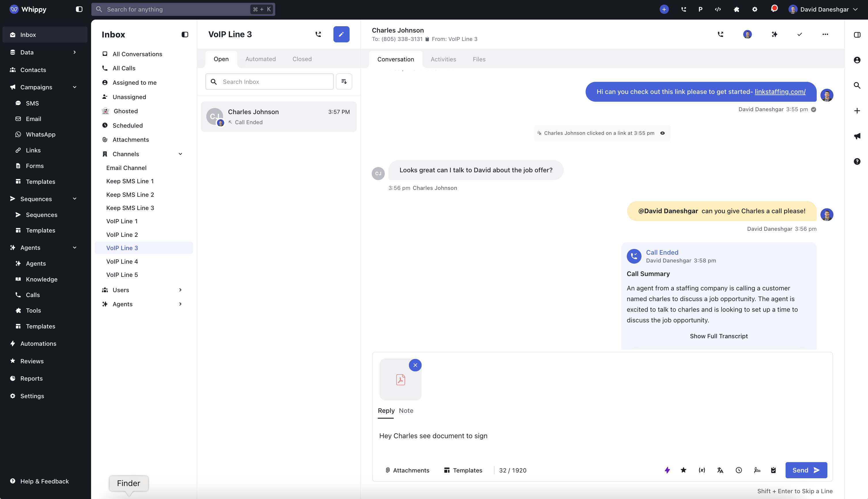Click the compose new message pencil button
The image size is (868, 499).
tap(341, 34)
